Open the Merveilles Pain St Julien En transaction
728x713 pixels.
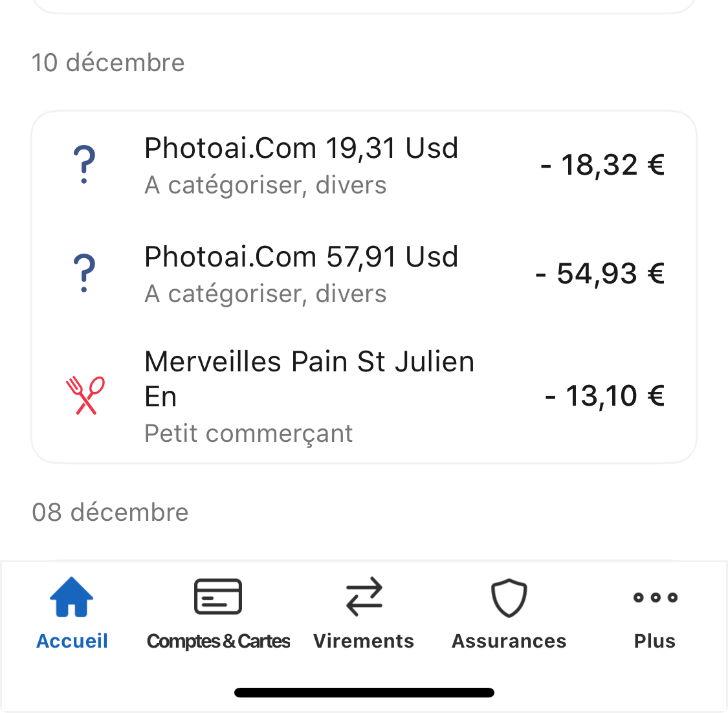point(309,378)
